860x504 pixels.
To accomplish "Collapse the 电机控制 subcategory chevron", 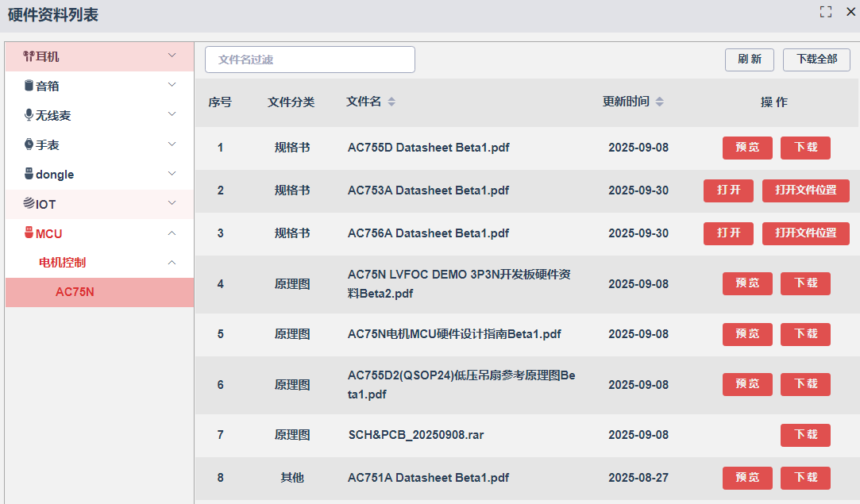I will [172, 262].
